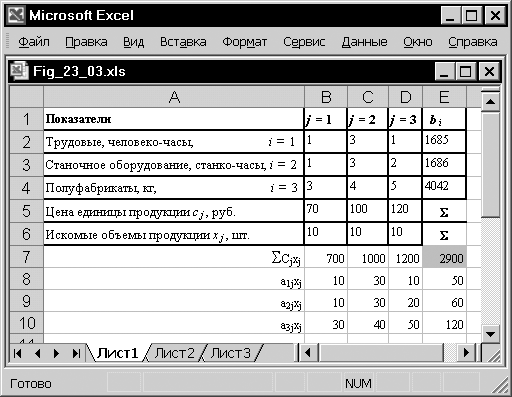Click the select-all corner button

coord(27,97)
